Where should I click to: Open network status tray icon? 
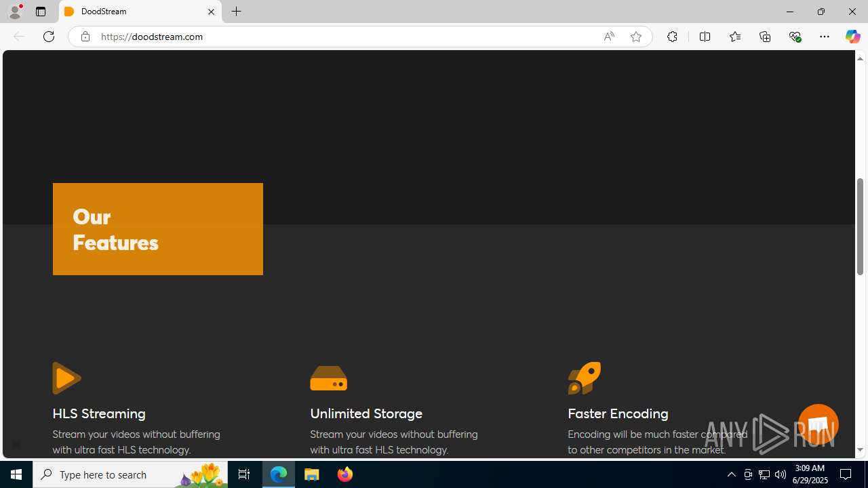pyautogui.click(x=764, y=474)
